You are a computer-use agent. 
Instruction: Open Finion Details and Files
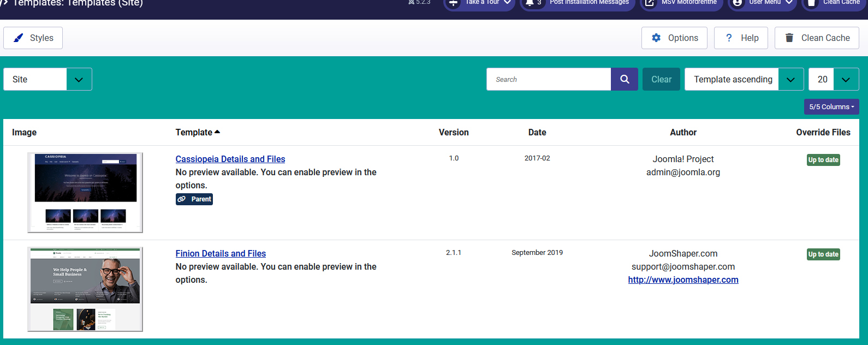coord(221,254)
